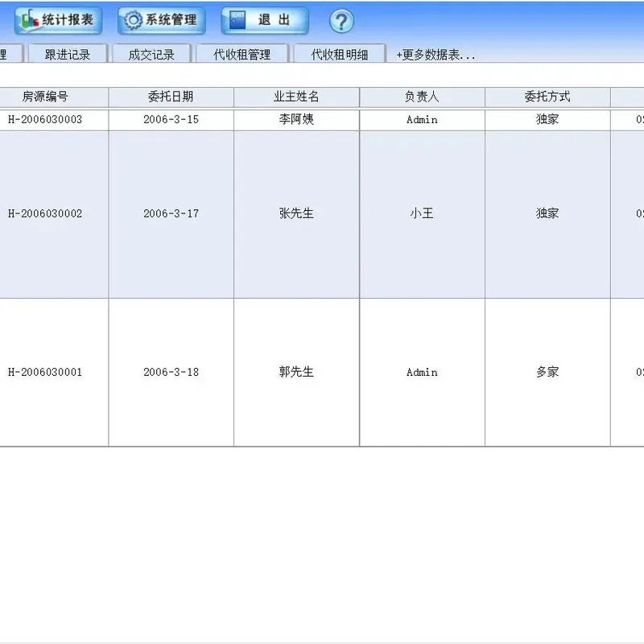Image resolution: width=644 pixels, height=644 pixels.
Task: Sort by the 委托日期 column header
Action: (171, 96)
